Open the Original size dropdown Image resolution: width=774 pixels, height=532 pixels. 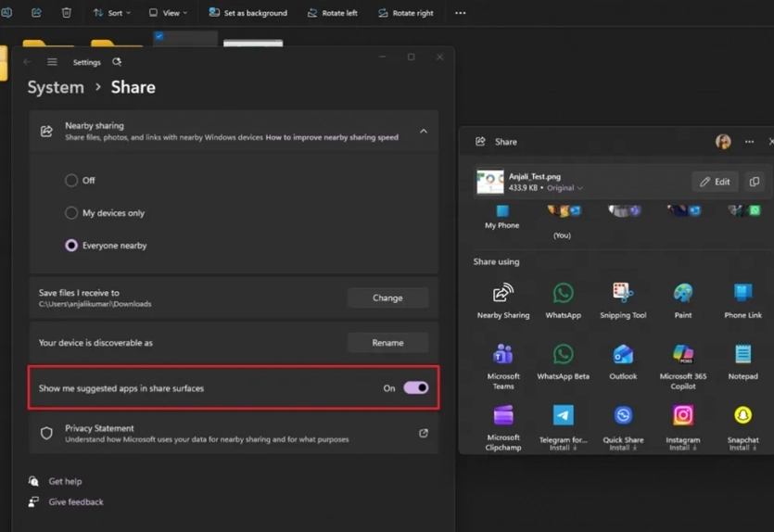[x=565, y=188]
